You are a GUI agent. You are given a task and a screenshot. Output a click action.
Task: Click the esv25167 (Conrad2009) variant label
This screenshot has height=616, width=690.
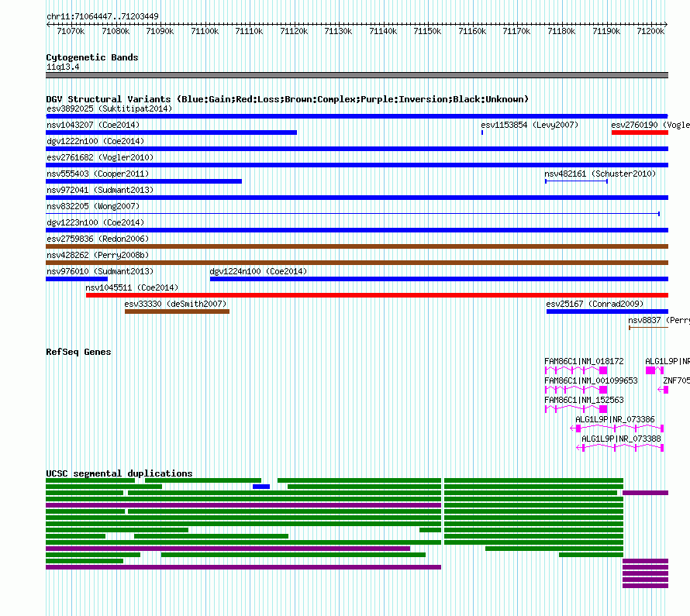click(x=595, y=304)
